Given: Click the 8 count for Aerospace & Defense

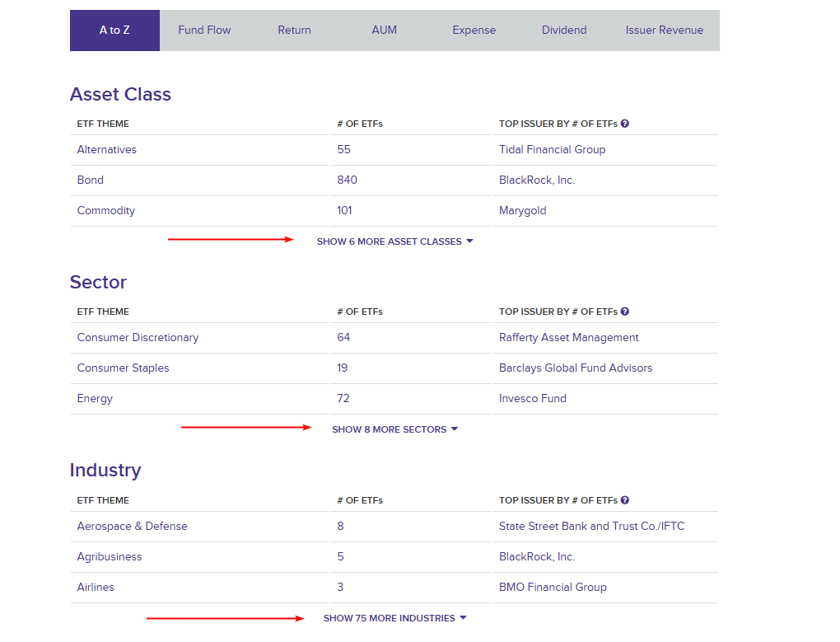Looking at the screenshot, I should 340,527.
